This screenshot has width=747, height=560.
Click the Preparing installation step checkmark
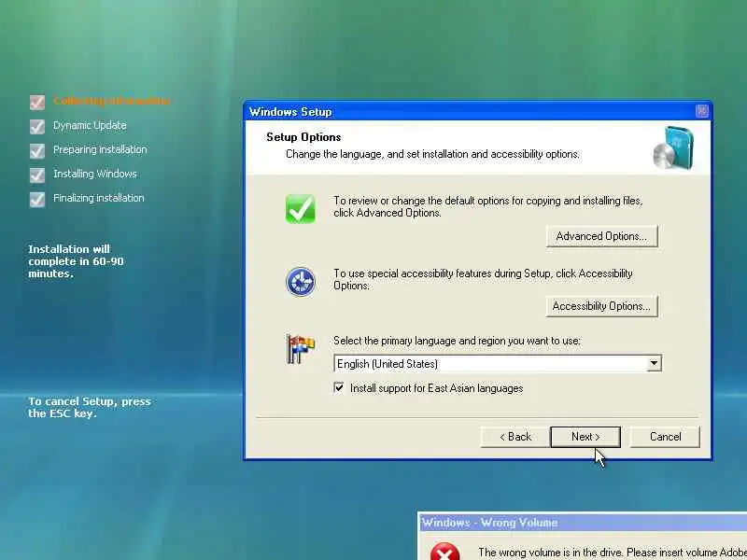(x=37, y=150)
